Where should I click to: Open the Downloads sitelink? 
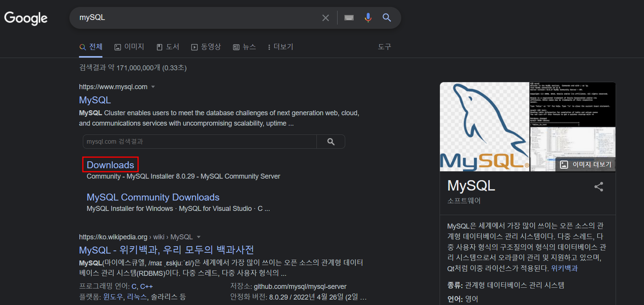(110, 165)
